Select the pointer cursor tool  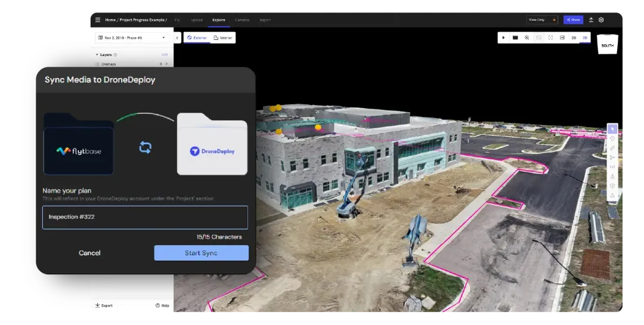point(612,129)
